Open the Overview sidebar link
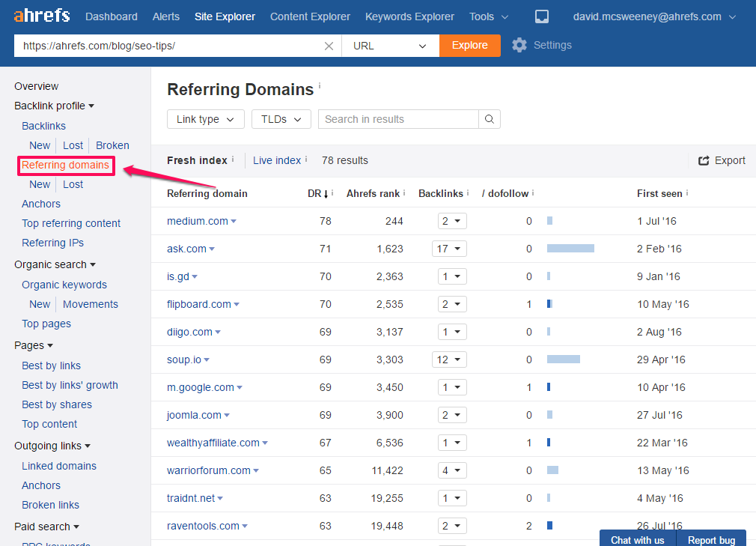The image size is (756, 546). (x=36, y=86)
